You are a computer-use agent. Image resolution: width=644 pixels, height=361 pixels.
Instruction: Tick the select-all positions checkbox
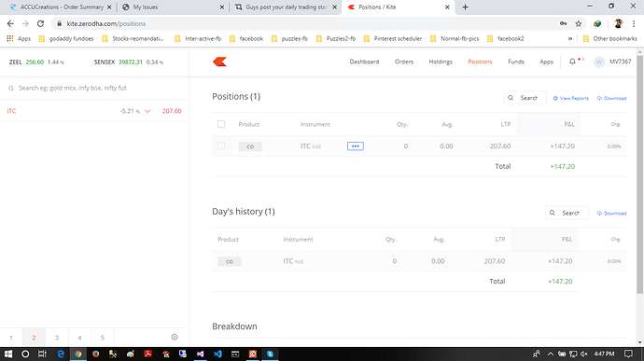[x=221, y=124]
